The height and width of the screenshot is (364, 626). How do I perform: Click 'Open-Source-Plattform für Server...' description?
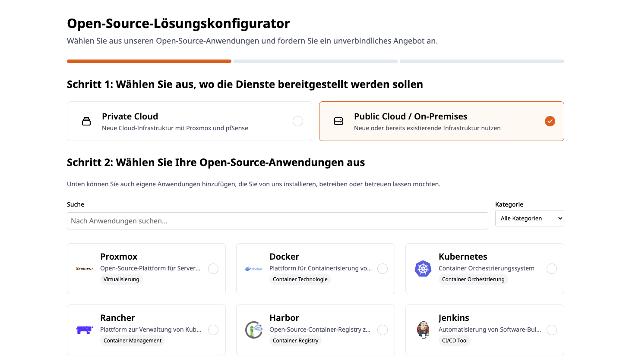(150, 268)
